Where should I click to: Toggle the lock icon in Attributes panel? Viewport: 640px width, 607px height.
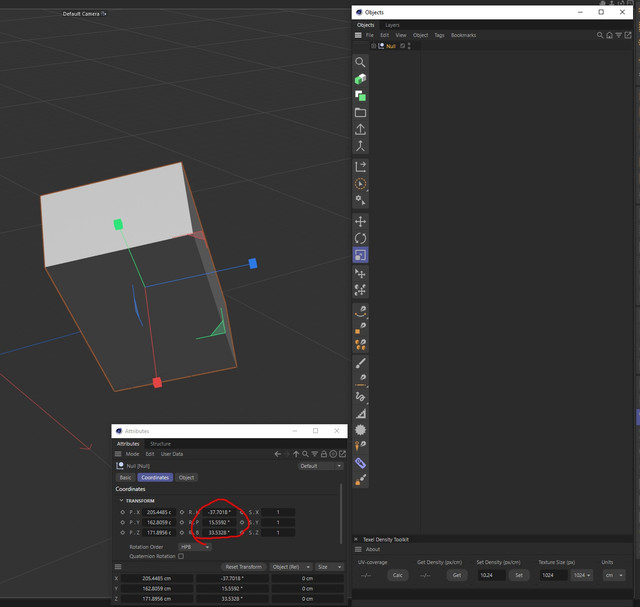point(324,454)
